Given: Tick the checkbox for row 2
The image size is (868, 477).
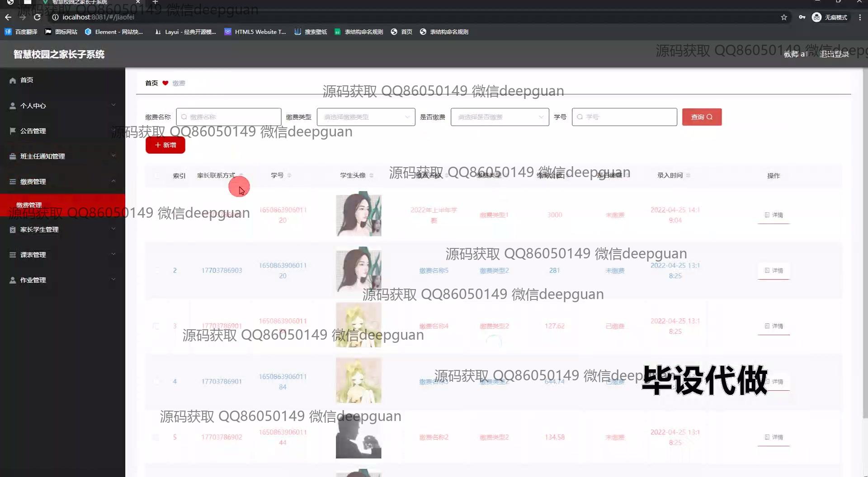Looking at the screenshot, I should pos(156,271).
